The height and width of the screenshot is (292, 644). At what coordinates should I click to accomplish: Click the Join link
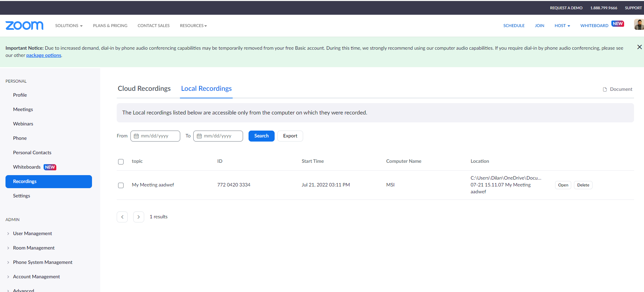click(x=539, y=26)
